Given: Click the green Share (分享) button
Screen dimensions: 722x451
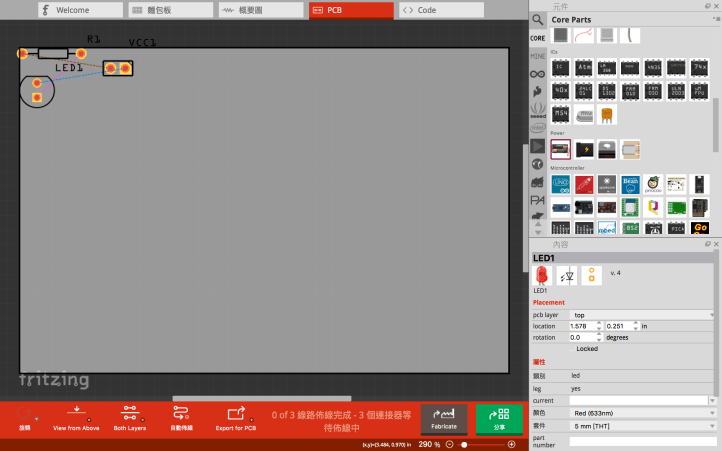Looking at the screenshot, I should 499,418.
